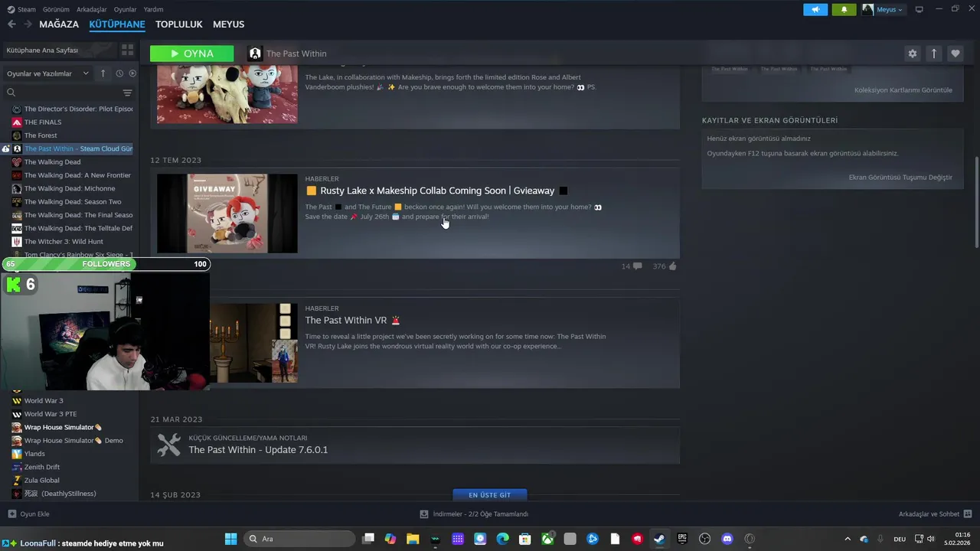Open advanced filter options icon in library search
Viewport: 980px width, 551px height.
pos(127,93)
